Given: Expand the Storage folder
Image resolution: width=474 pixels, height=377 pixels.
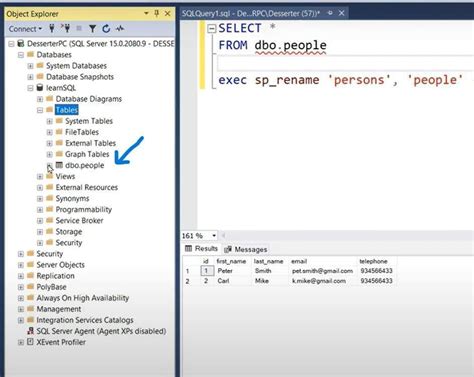Looking at the screenshot, I should (40, 232).
